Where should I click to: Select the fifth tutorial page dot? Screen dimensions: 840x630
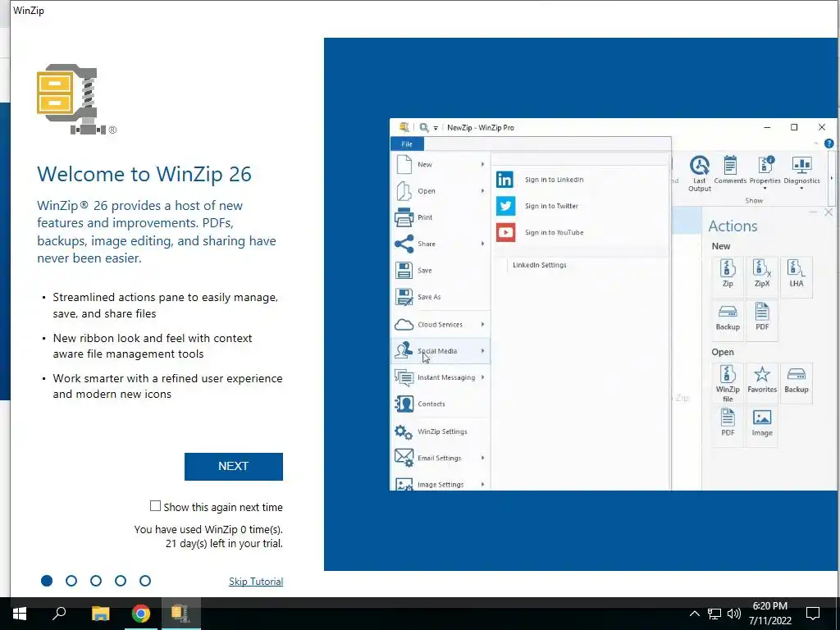pos(145,581)
